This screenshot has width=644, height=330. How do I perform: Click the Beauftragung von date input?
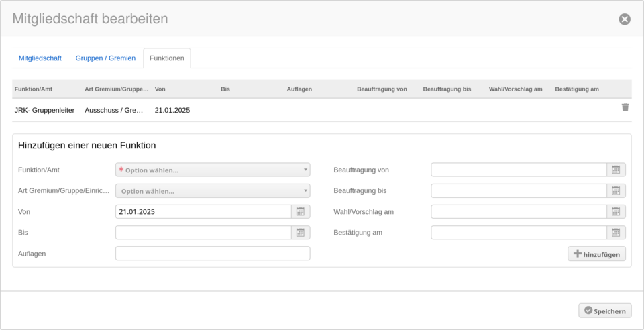click(519, 170)
